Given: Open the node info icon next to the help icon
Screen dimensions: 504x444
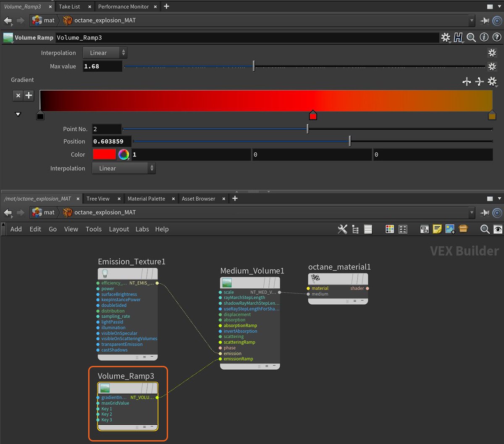Looking at the screenshot, I should [484, 37].
